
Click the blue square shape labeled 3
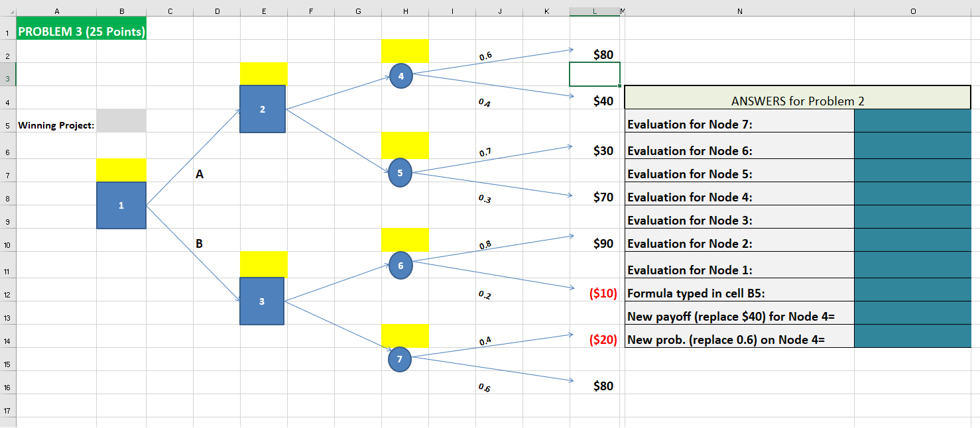pyautogui.click(x=263, y=300)
